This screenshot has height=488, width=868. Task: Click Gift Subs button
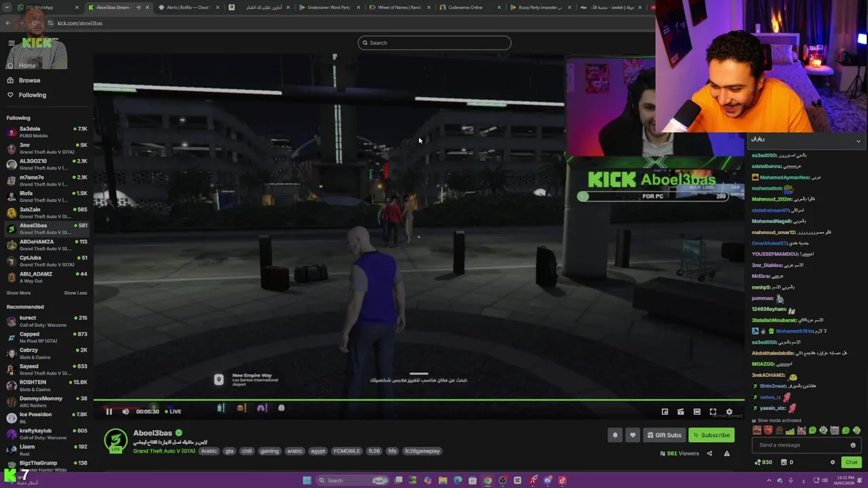click(x=663, y=435)
